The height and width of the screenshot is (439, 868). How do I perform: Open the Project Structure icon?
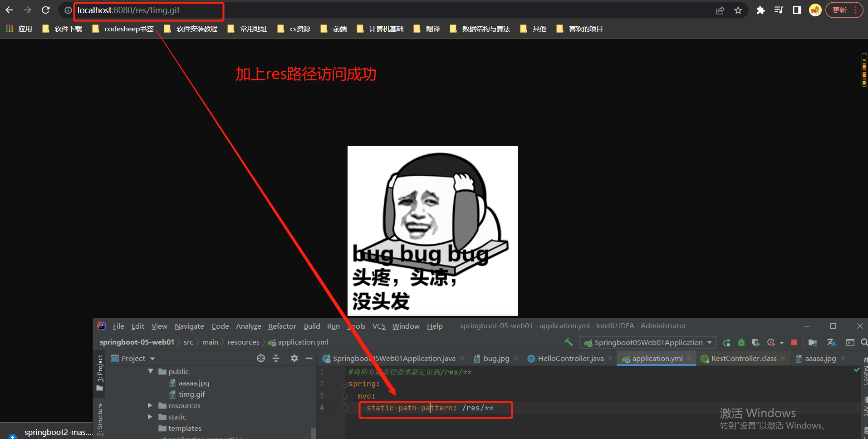point(813,342)
